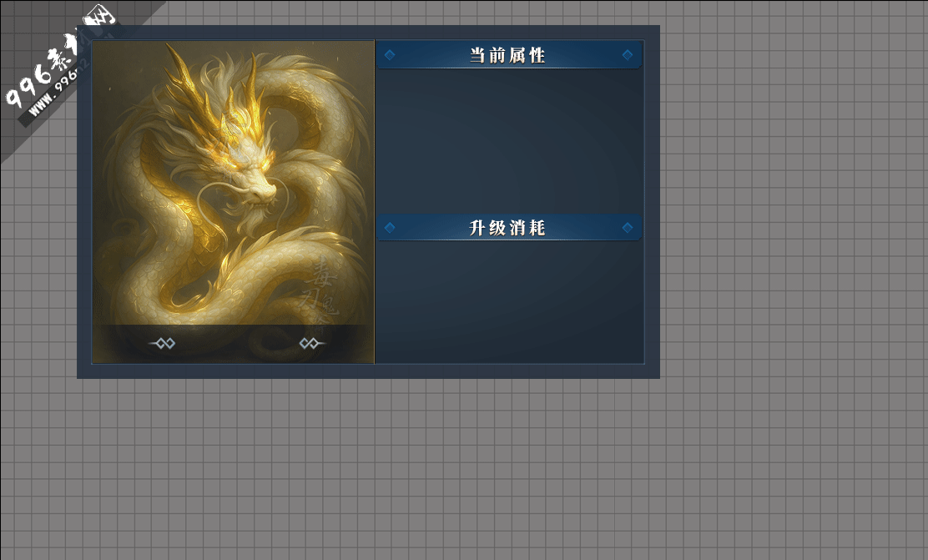The image size is (928, 560).
Task: Click the left interlocked-diamond ornament under the dragon
Action: (x=162, y=343)
